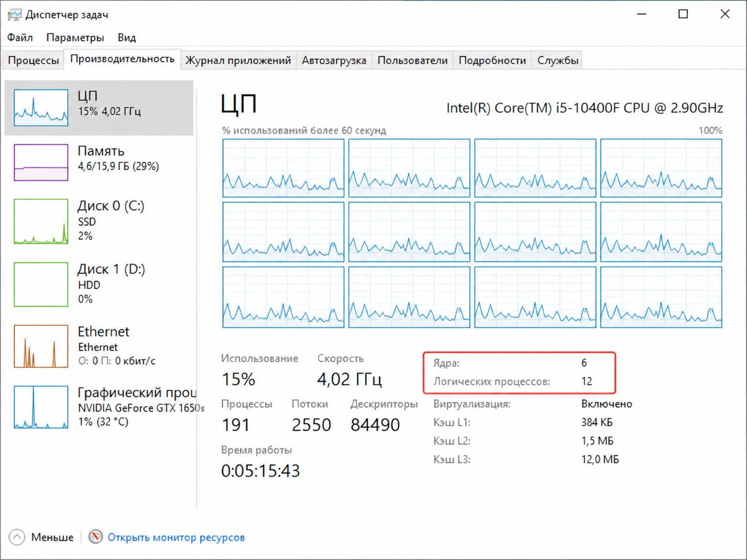Click the Task Manager title bar icon
747x560 pixels.
[x=14, y=14]
